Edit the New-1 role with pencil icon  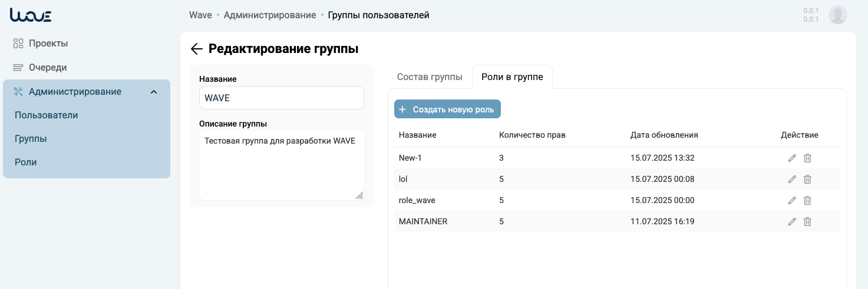[792, 158]
